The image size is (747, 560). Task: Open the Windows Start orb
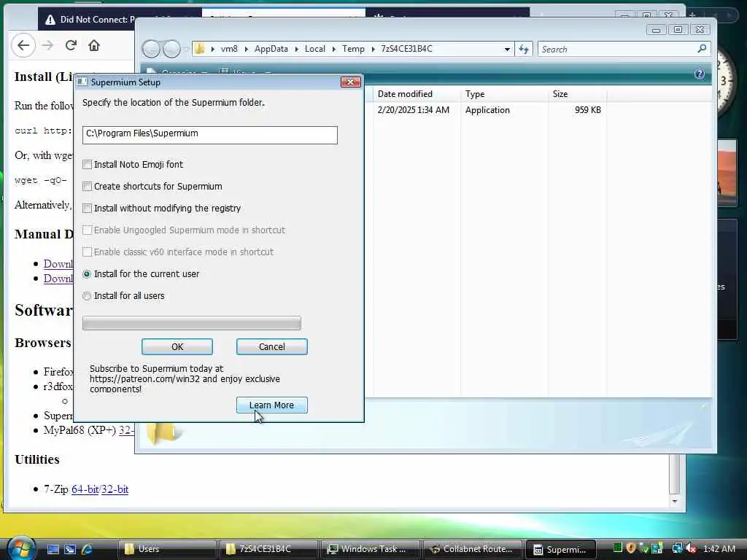[20, 548]
